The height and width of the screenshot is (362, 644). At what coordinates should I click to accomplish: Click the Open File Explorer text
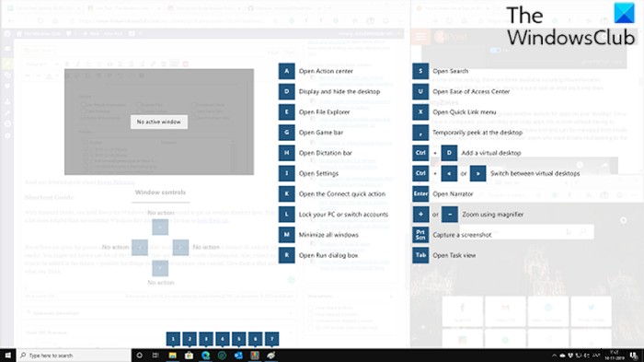(x=324, y=111)
